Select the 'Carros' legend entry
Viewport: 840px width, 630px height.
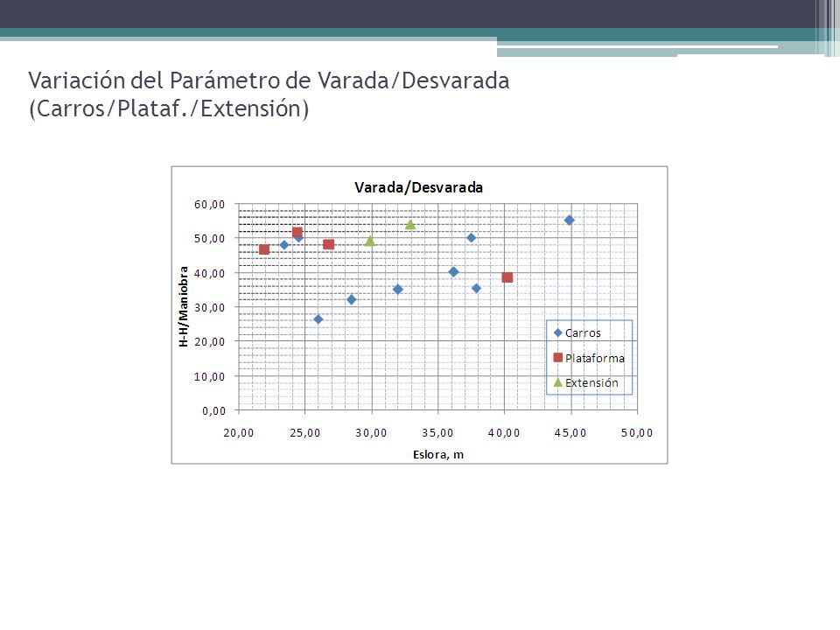tap(577, 332)
